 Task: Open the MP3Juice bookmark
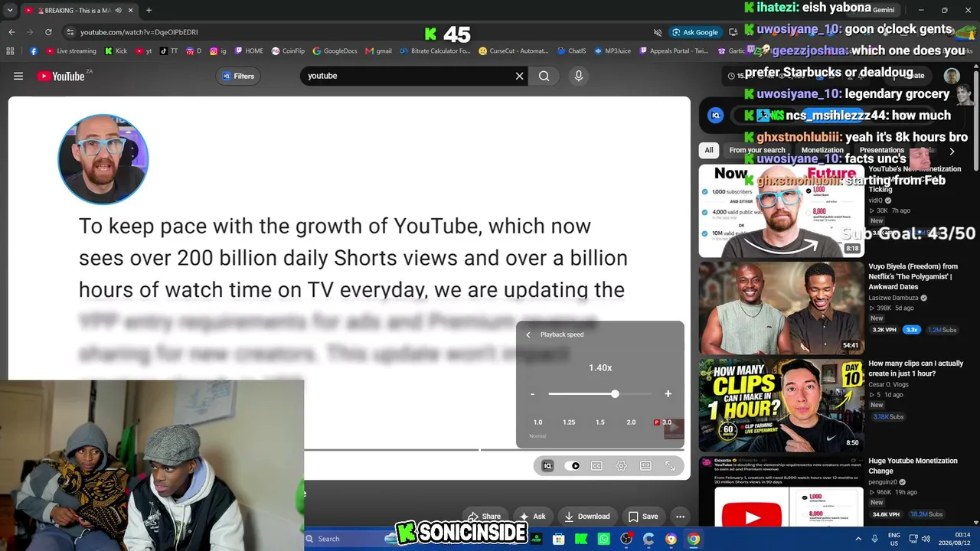point(612,51)
